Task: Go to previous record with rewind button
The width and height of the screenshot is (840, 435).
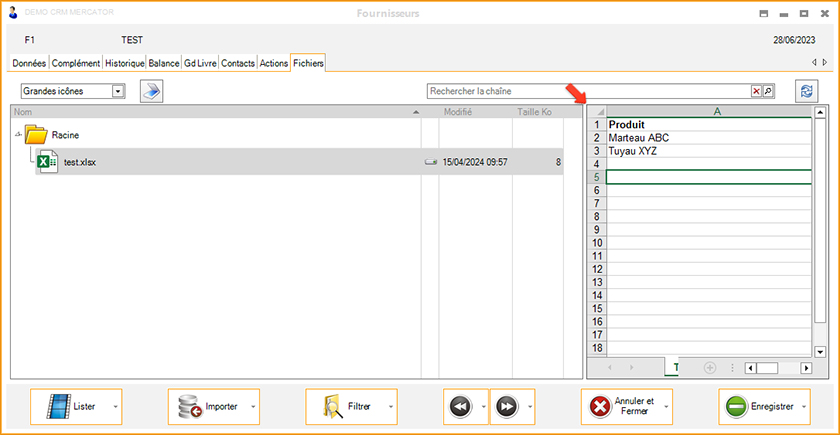Action: (x=460, y=407)
